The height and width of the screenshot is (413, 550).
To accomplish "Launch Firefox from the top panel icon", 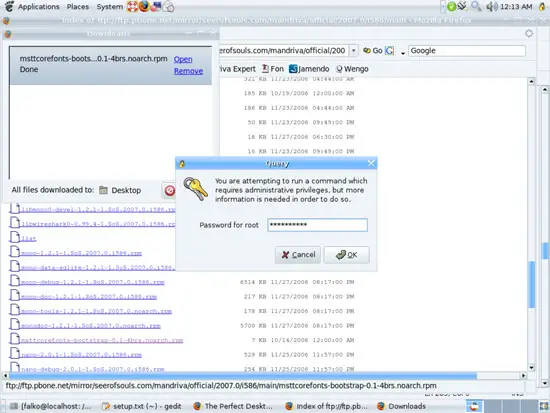I will 144,6.
